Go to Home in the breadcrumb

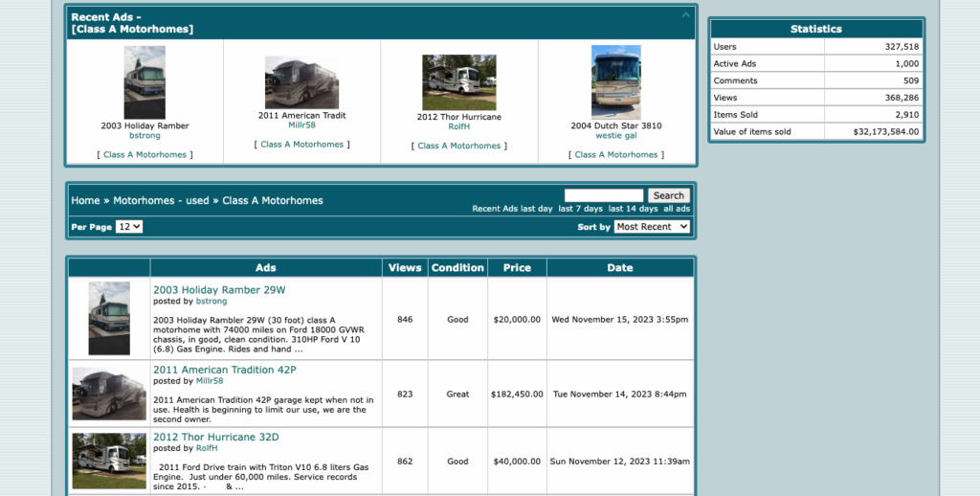point(85,201)
